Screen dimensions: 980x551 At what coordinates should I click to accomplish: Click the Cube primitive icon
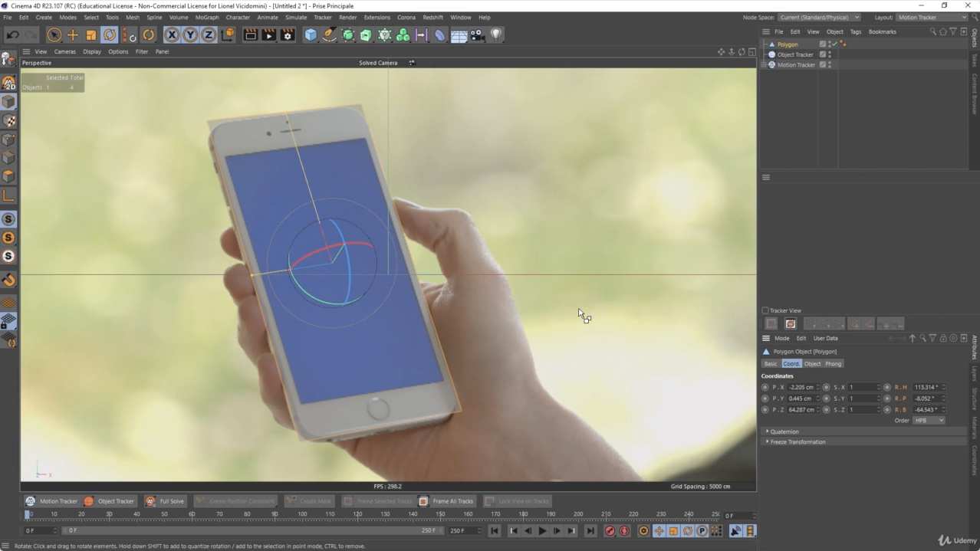click(311, 35)
